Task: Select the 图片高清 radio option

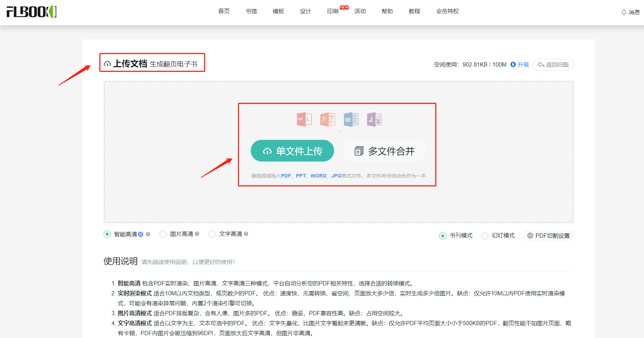Action: (x=163, y=234)
